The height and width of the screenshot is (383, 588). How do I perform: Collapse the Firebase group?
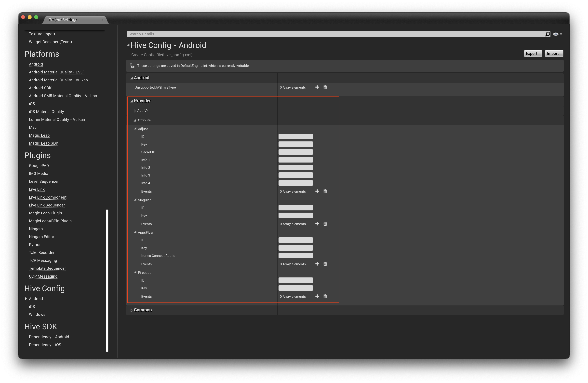tap(135, 272)
